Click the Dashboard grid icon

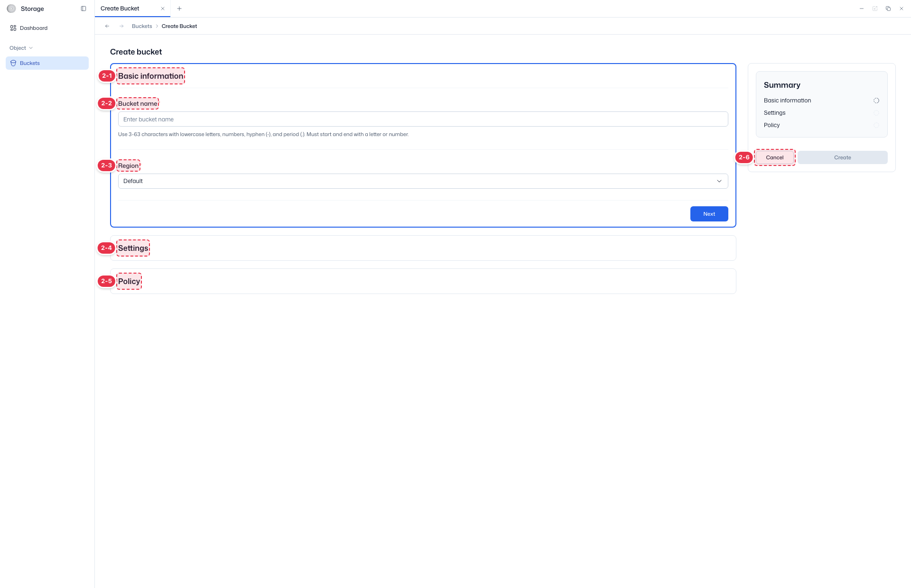(13, 28)
